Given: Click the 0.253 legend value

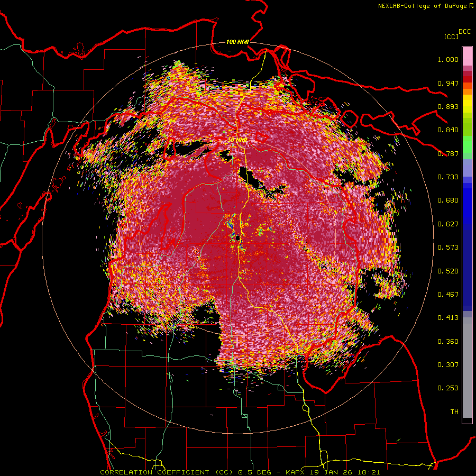Looking at the screenshot, I should click(x=448, y=388).
